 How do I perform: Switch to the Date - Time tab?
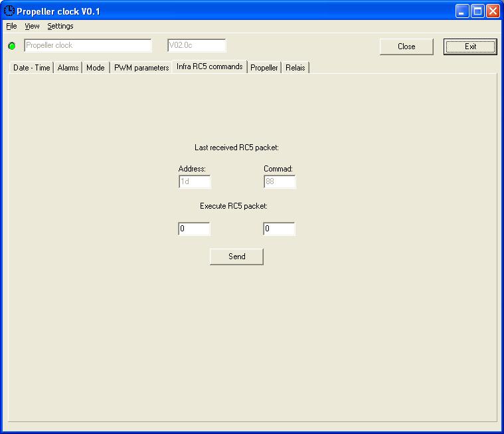pyautogui.click(x=31, y=68)
